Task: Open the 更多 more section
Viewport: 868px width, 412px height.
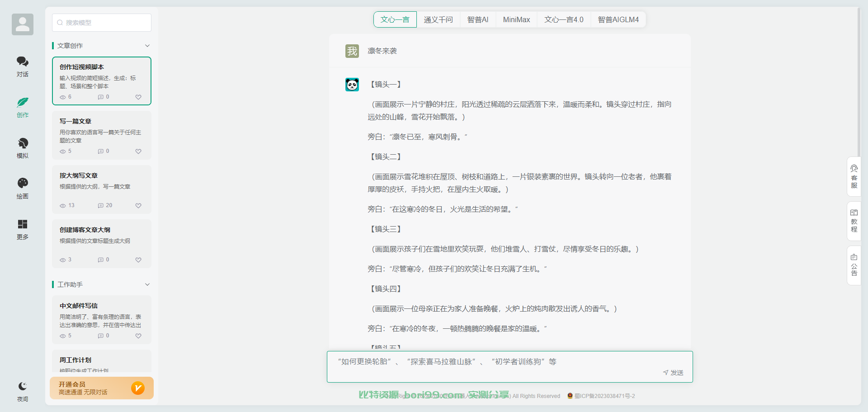Action: click(x=23, y=229)
